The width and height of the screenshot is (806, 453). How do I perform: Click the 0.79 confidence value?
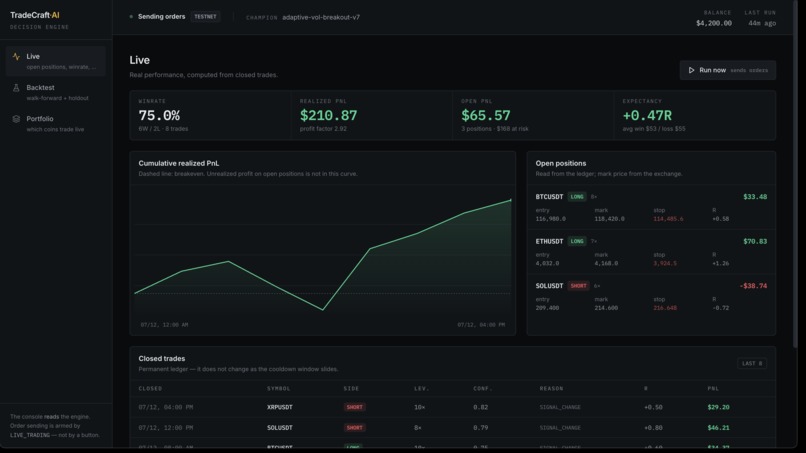pyautogui.click(x=481, y=428)
